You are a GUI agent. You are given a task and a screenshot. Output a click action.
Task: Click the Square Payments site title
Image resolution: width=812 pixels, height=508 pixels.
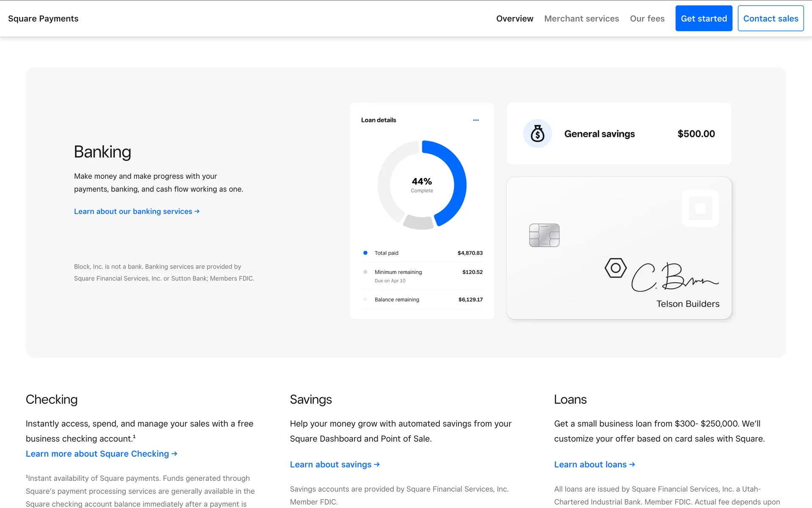pyautogui.click(x=43, y=19)
